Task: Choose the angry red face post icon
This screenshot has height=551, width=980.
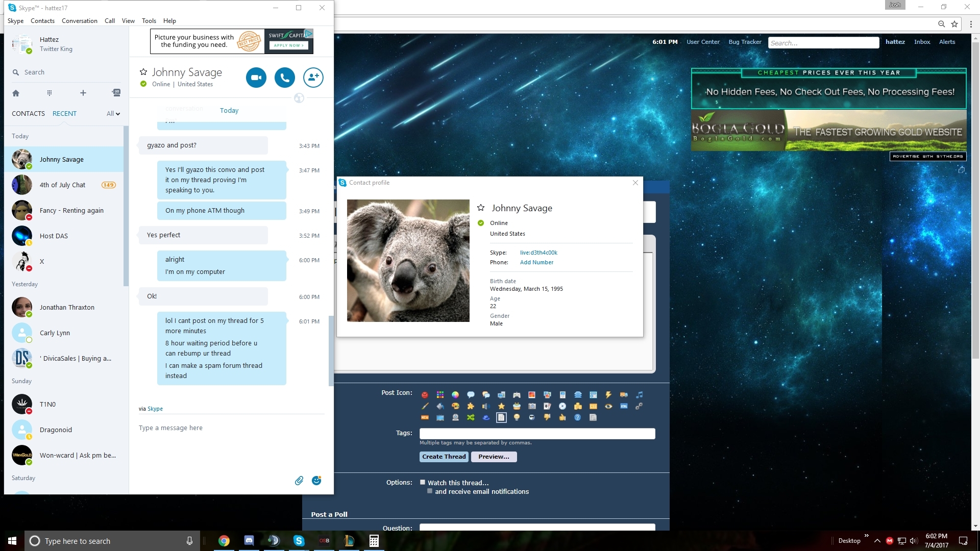Action: [x=425, y=395]
